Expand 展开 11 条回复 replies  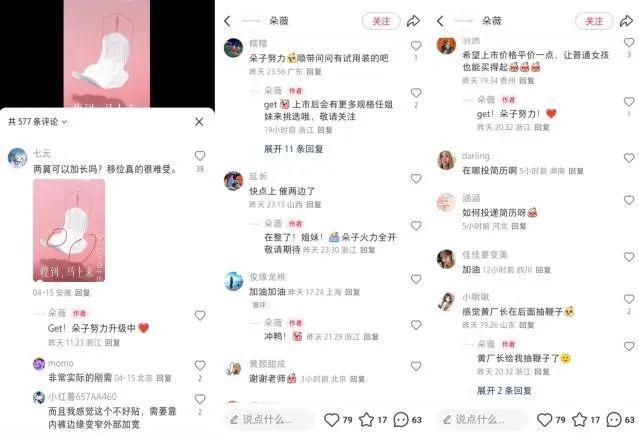293,149
